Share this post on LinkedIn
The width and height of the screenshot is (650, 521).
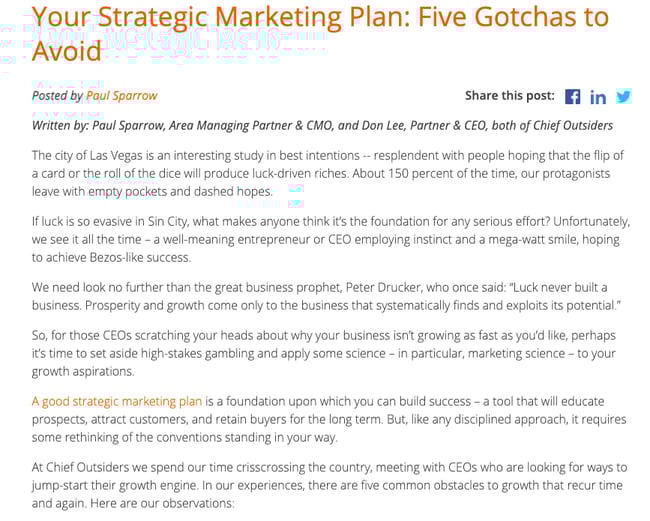click(x=598, y=97)
